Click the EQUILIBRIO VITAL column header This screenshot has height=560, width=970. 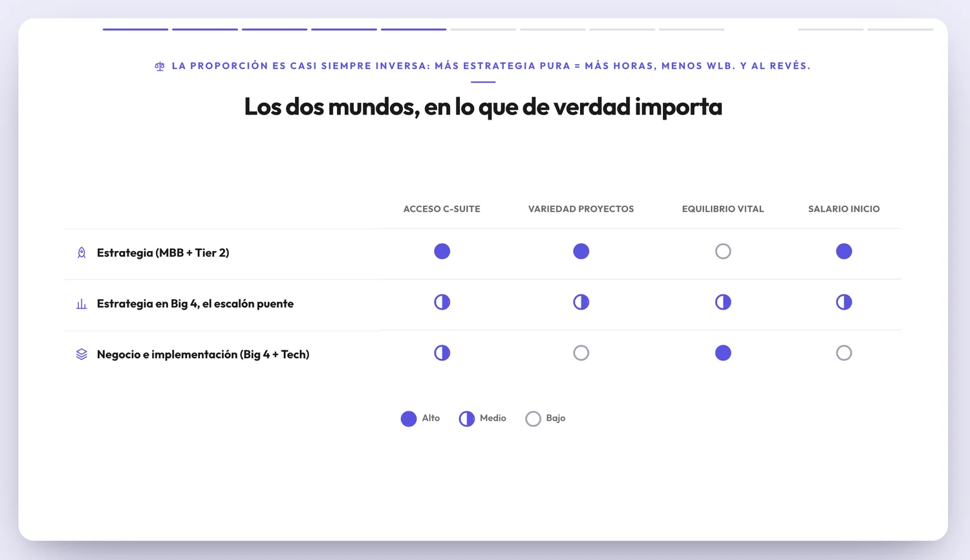point(723,209)
